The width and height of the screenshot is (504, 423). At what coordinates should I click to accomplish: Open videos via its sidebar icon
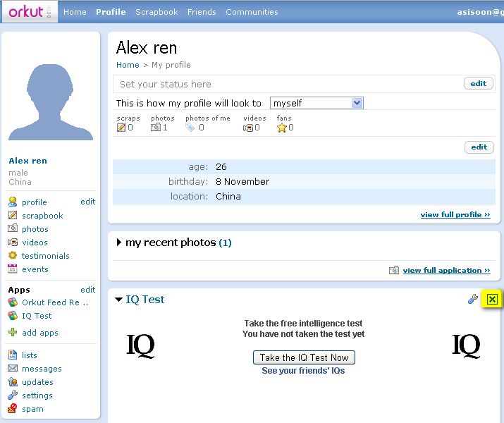tap(13, 243)
